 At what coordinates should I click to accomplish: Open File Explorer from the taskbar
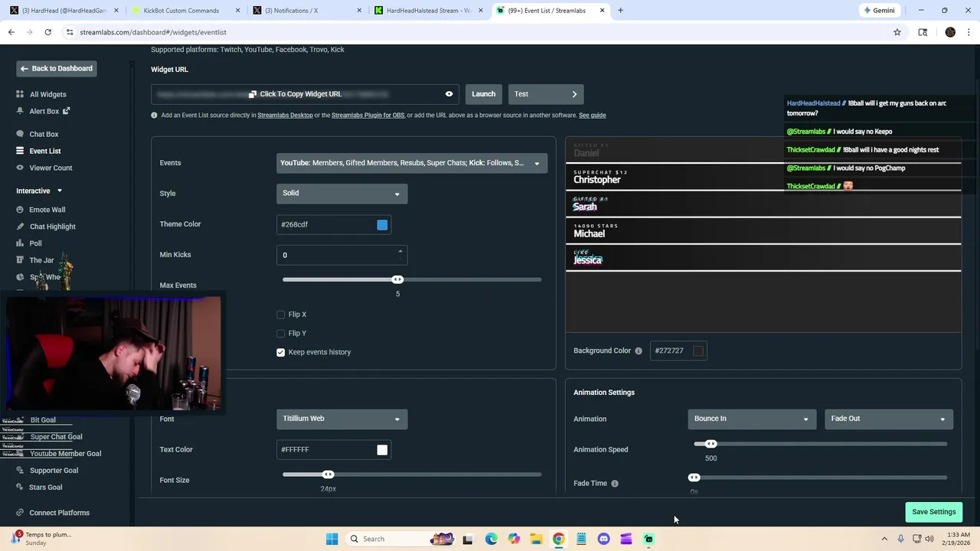click(x=536, y=539)
